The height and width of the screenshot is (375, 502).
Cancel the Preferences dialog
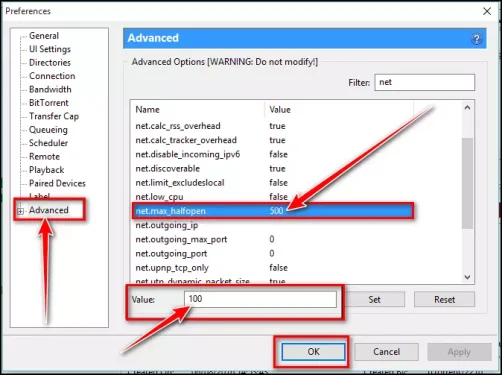(x=386, y=352)
